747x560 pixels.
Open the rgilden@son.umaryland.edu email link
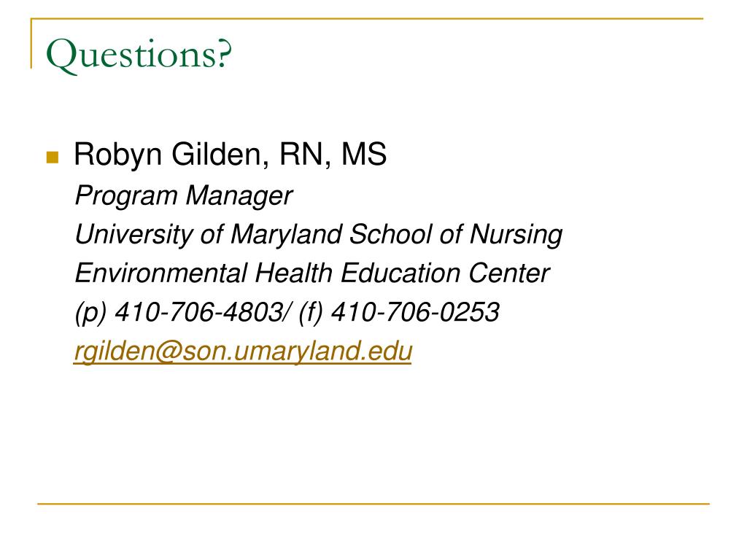pyautogui.click(x=243, y=351)
